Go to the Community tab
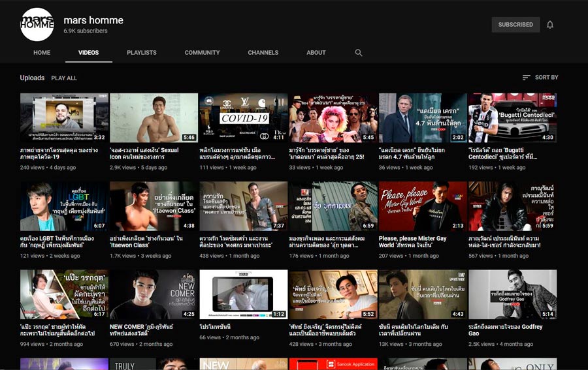588x370 pixels. (202, 53)
